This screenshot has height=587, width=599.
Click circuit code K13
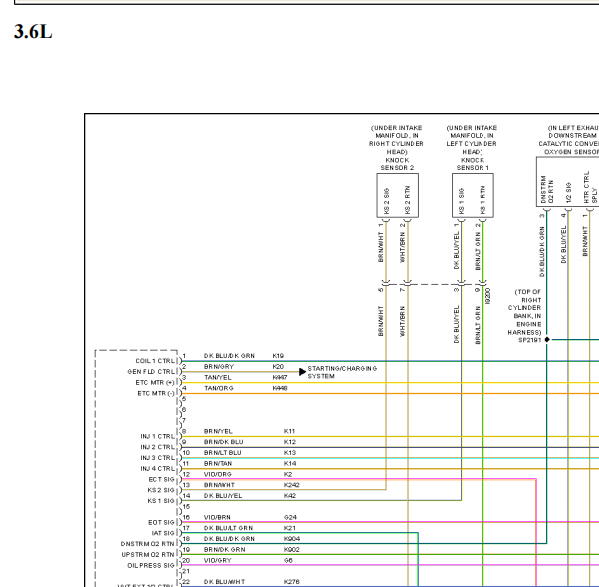290,453
